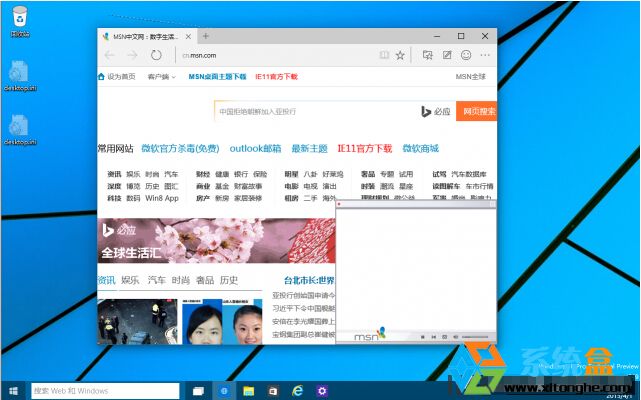This screenshot has width=641, height=400.
Task: Click the browser Back arrow
Action: [110, 55]
